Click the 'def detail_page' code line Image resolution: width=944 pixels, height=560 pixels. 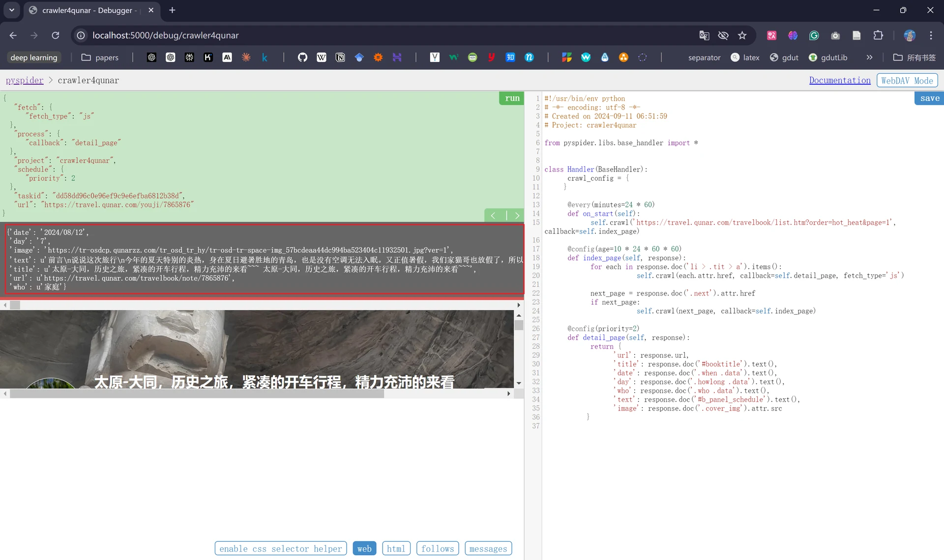click(628, 337)
